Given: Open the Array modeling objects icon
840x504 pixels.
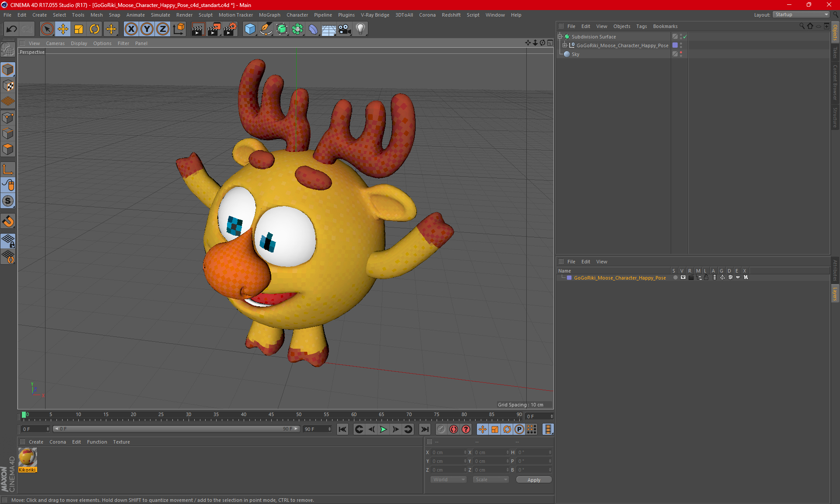Looking at the screenshot, I should (x=297, y=29).
